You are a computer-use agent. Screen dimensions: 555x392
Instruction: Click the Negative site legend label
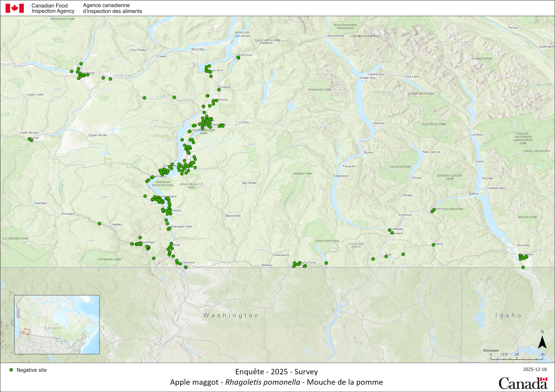[32, 370]
